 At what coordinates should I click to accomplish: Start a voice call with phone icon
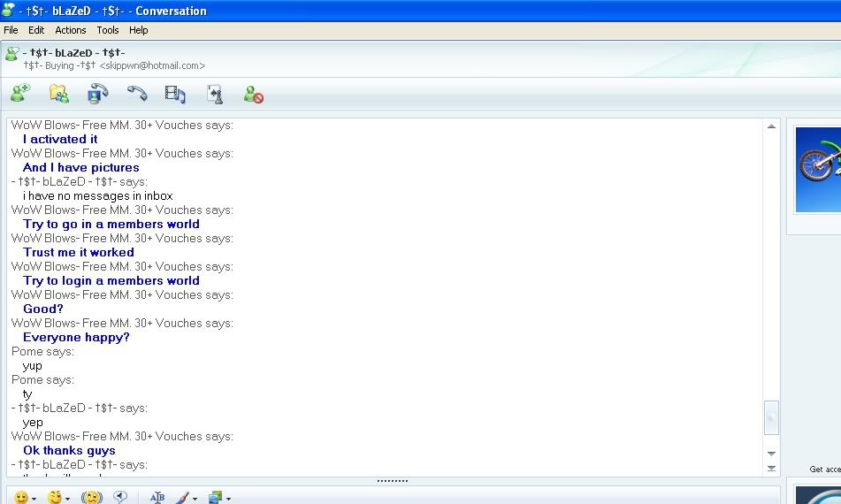[137, 94]
